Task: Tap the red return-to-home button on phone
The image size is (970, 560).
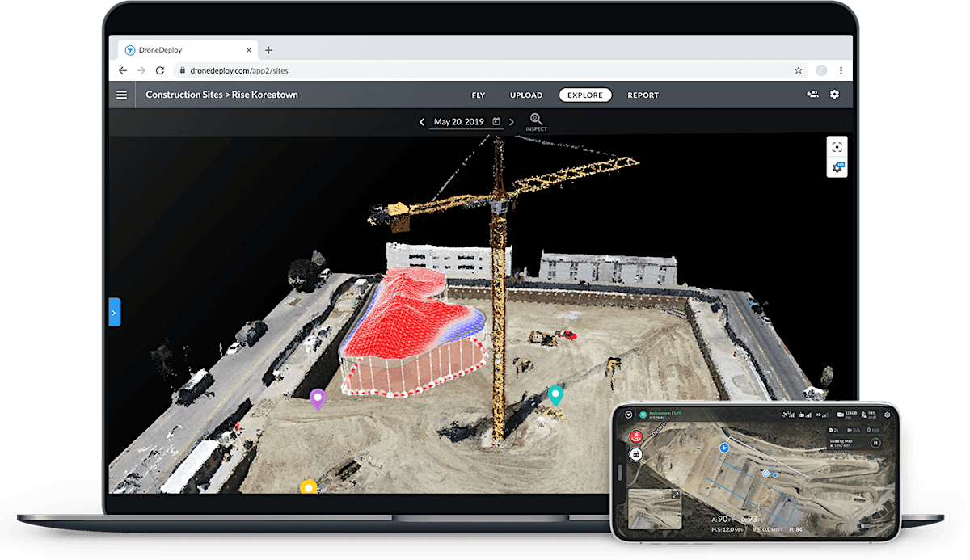Action: [x=636, y=436]
